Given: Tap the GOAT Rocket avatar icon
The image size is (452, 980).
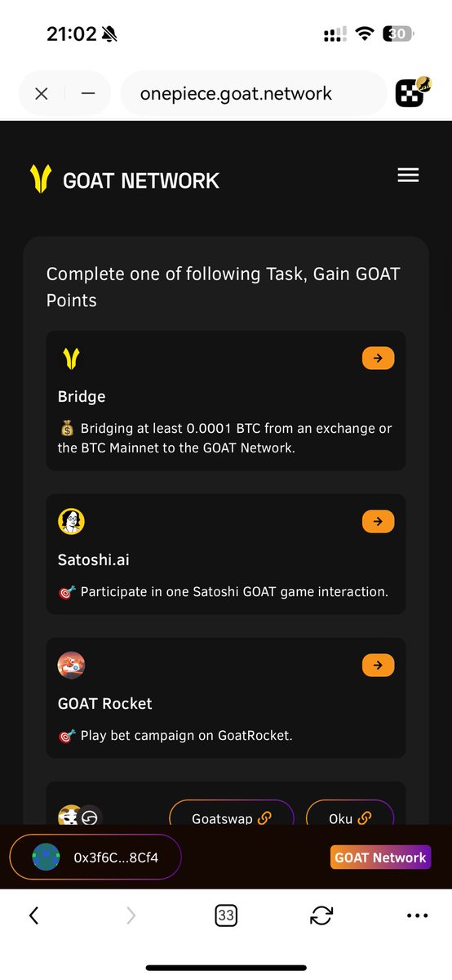Looking at the screenshot, I should click(72, 666).
